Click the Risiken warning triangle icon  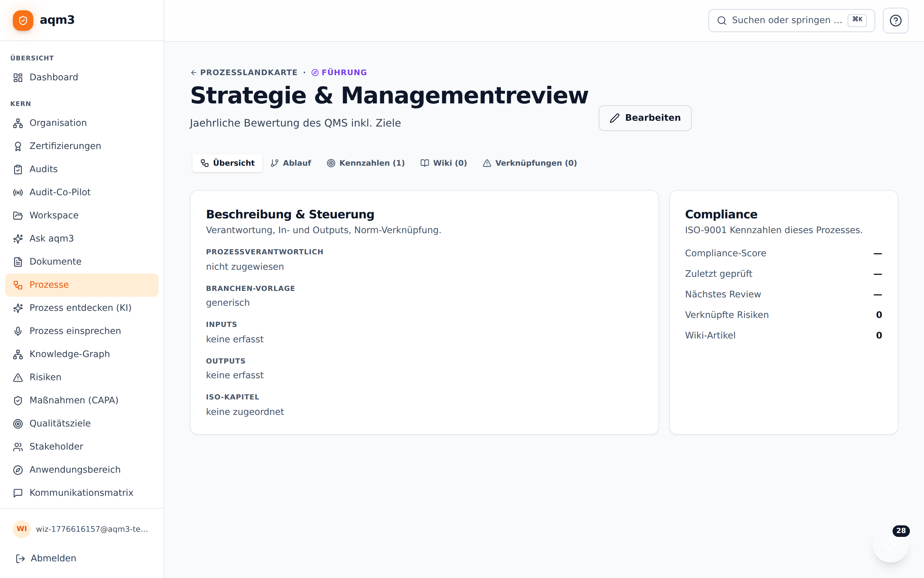pos(18,378)
